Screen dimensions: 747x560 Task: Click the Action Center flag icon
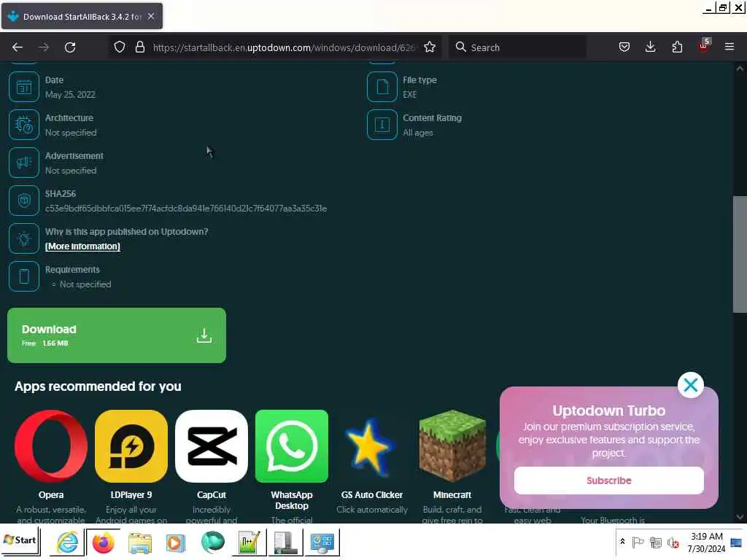(x=638, y=542)
